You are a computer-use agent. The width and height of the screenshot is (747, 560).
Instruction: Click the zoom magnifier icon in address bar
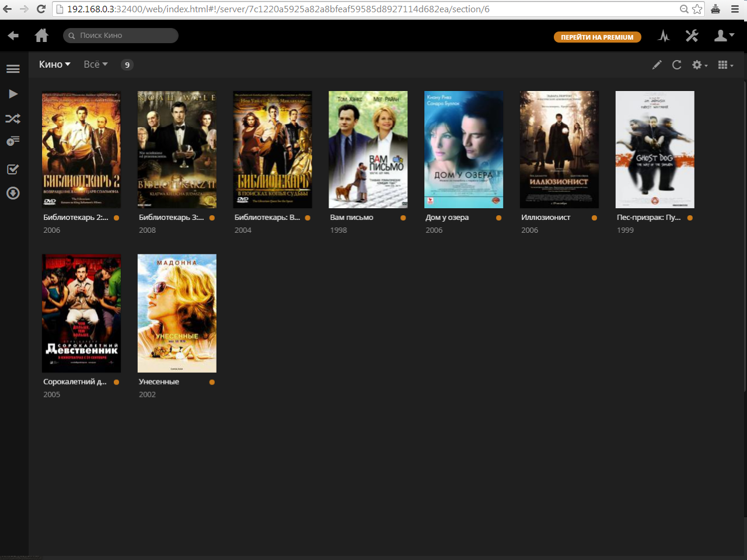click(x=684, y=9)
